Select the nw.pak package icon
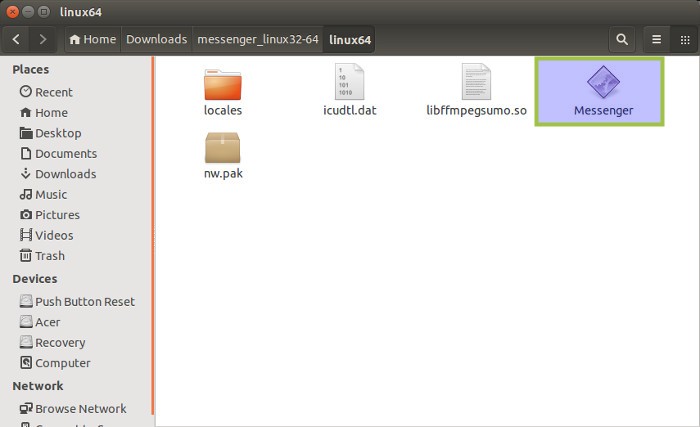 pyautogui.click(x=223, y=147)
